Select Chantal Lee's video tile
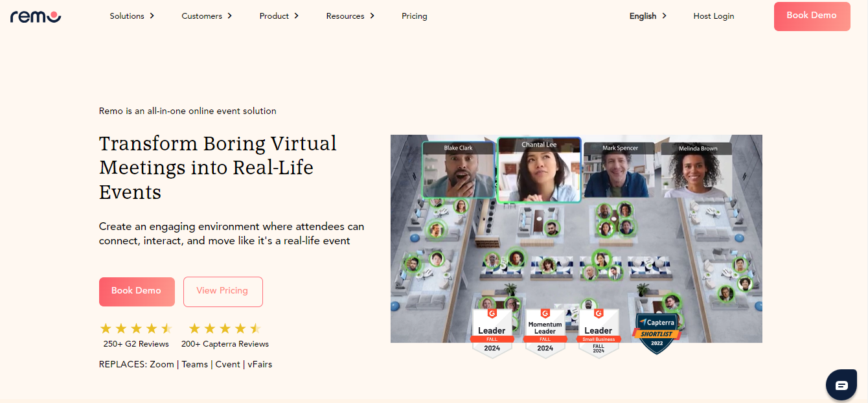 click(538, 170)
